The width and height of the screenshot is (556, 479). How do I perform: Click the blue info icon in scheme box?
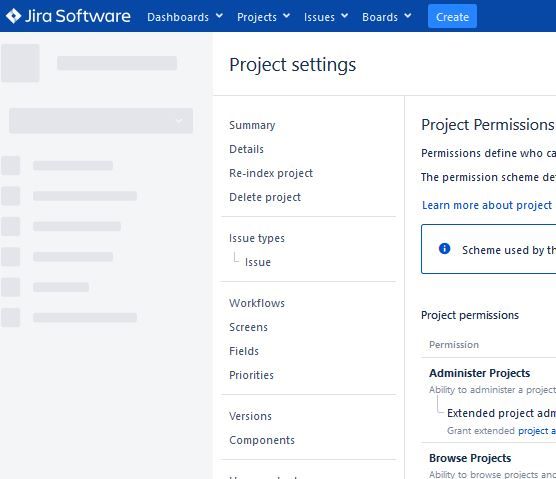click(444, 249)
